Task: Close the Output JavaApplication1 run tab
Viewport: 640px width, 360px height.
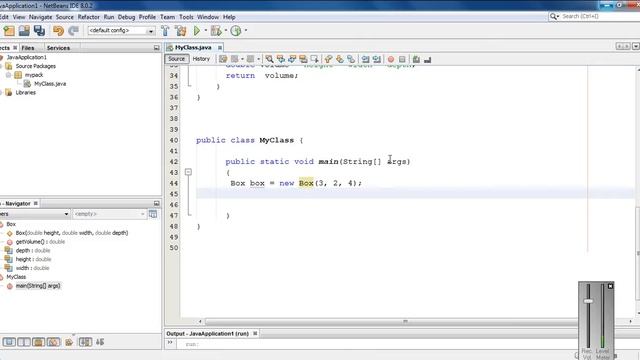Action: pyautogui.click(x=255, y=333)
